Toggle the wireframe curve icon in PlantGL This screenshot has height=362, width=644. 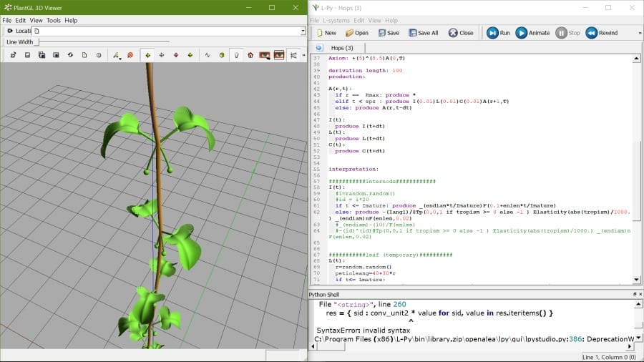coord(208,55)
